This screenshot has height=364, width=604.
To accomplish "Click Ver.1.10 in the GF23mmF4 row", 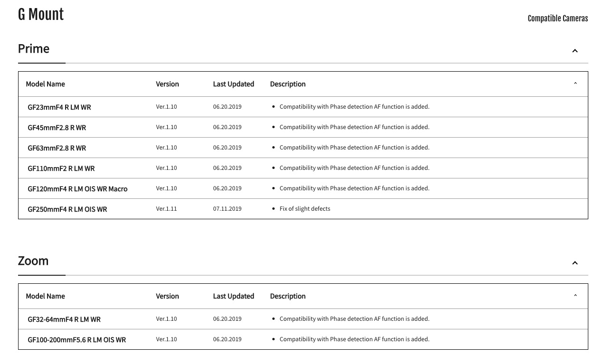I will [166, 107].
